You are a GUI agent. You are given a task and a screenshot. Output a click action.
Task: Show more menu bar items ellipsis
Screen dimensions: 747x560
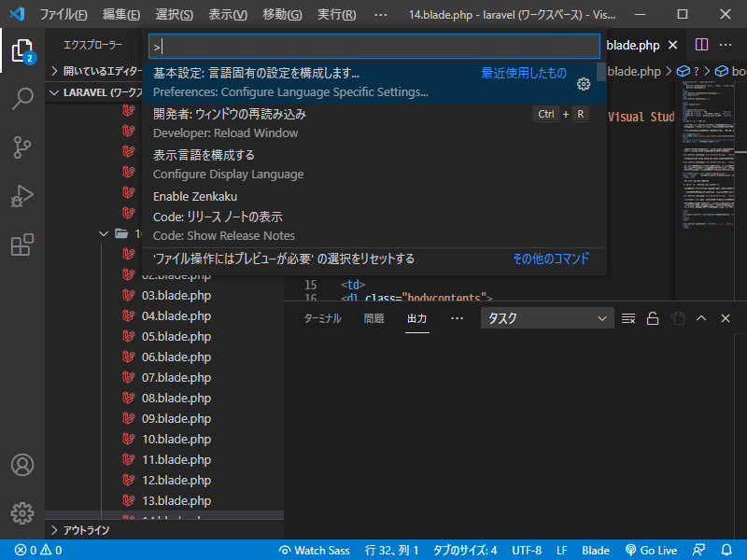(381, 15)
